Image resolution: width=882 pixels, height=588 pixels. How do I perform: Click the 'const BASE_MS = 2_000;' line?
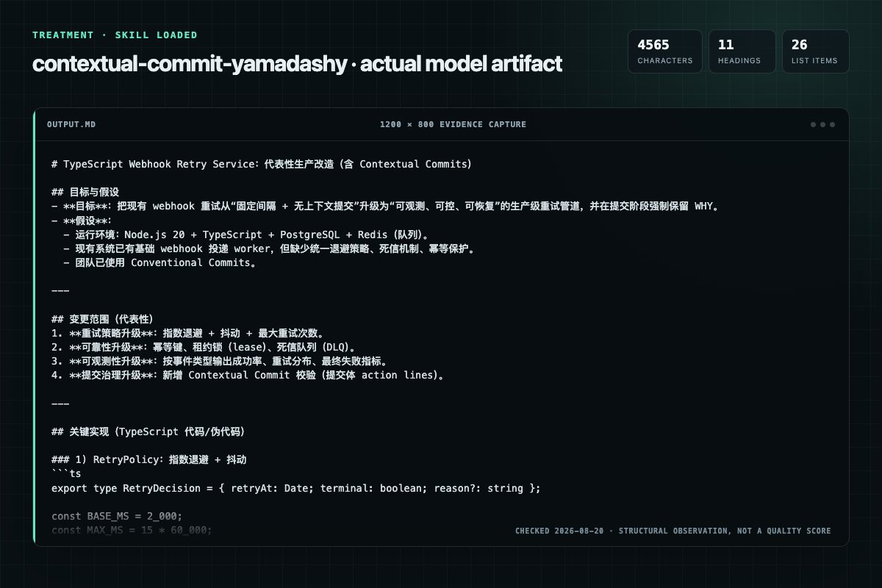[117, 516]
